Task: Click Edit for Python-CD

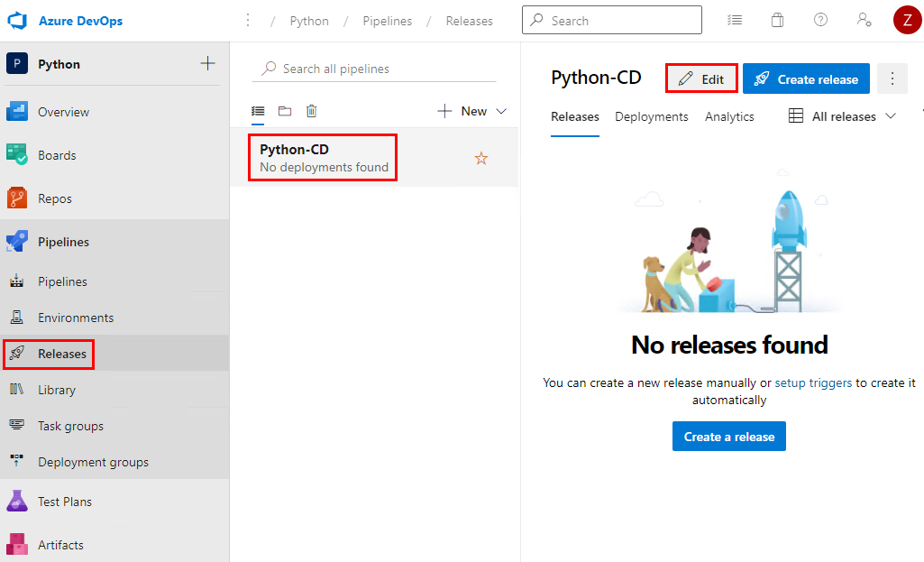Action: click(x=701, y=78)
